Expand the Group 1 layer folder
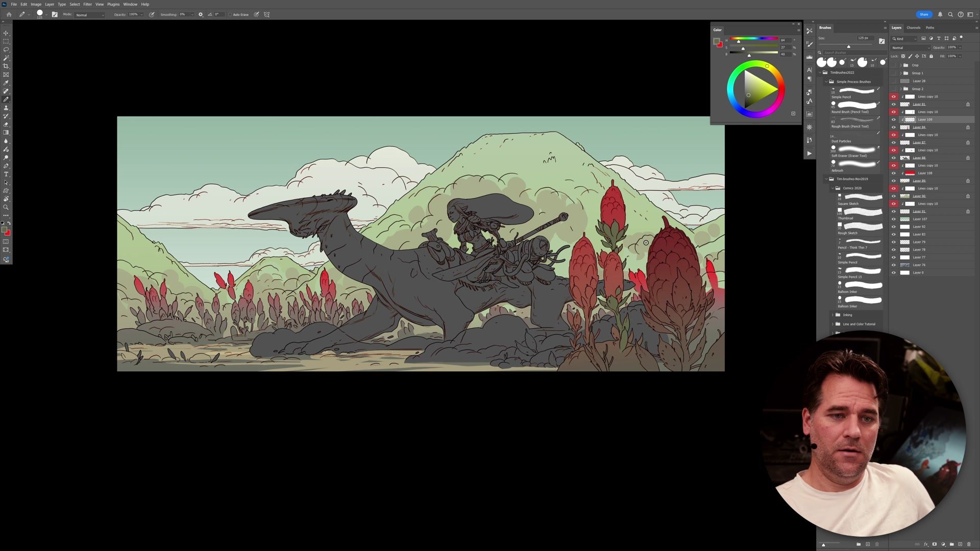Screen dimensions: 980x551 tap(900, 73)
